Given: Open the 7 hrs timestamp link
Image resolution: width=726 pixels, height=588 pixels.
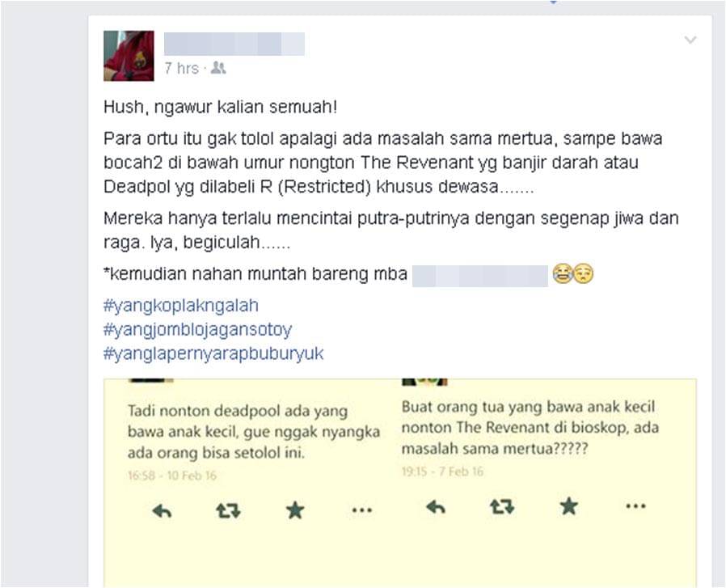Looking at the screenshot, I should [x=181, y=69].
